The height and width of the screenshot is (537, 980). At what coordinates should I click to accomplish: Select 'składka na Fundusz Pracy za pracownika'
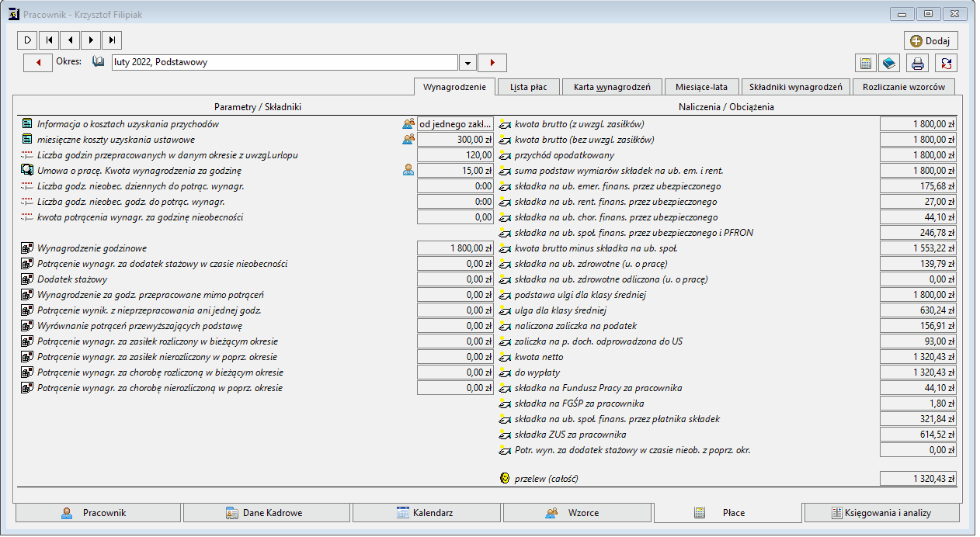(598, 388)
